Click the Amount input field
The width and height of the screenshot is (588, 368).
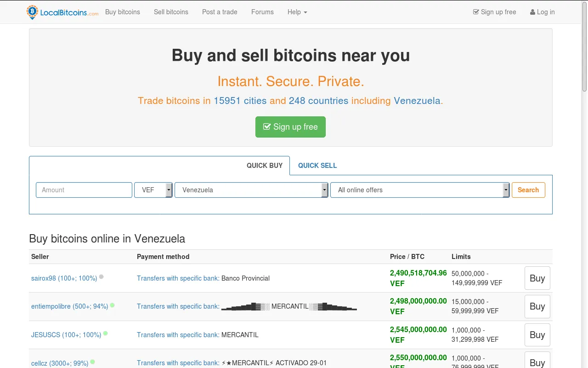point(84,190)
